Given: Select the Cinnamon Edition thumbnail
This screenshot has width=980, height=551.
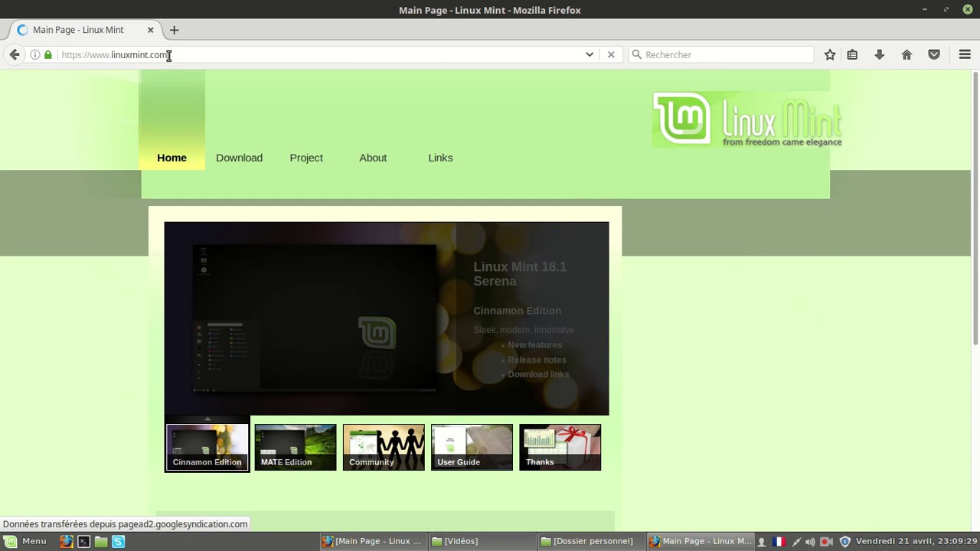Looking at the screenshot, I should pos(207,447).
